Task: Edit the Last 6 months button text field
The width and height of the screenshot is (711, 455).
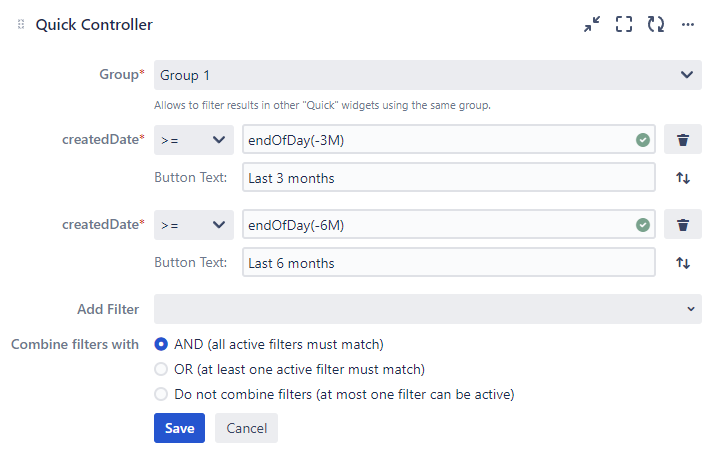Action: coord(448,263)
